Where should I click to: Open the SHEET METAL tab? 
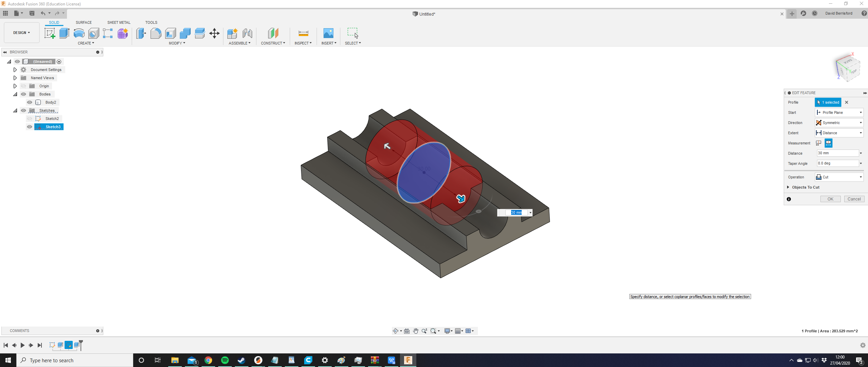click(119, 22)
